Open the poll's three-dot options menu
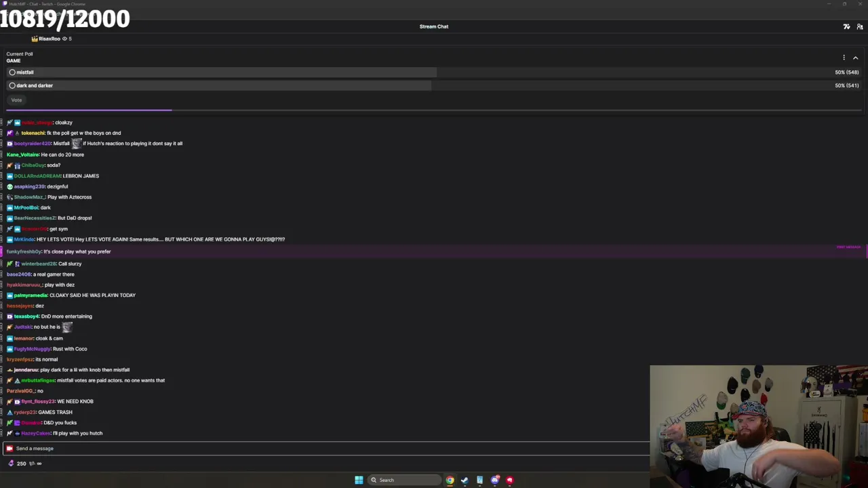The image size is (868, 488). point(844,58)
